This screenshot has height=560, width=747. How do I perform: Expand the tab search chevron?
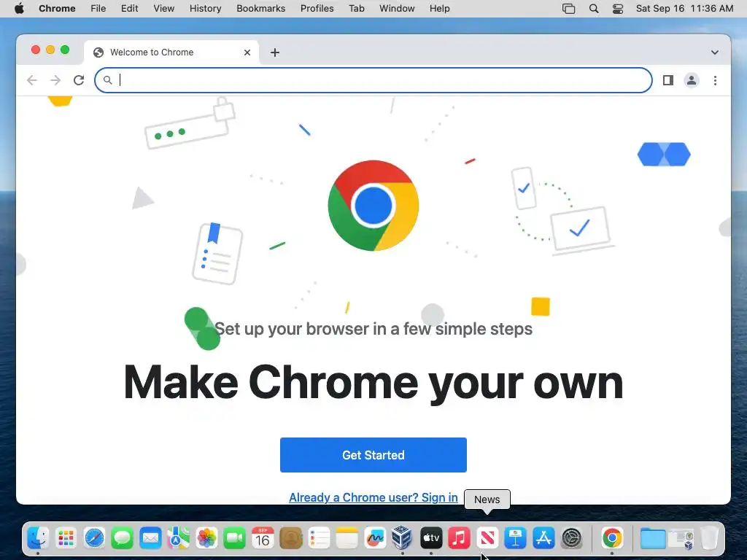715,52
